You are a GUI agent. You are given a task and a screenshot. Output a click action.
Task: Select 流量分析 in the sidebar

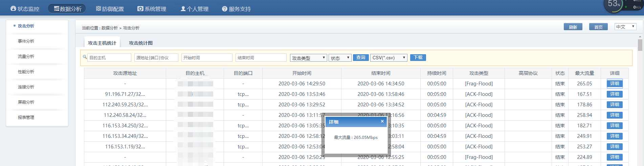coord(26,56)
